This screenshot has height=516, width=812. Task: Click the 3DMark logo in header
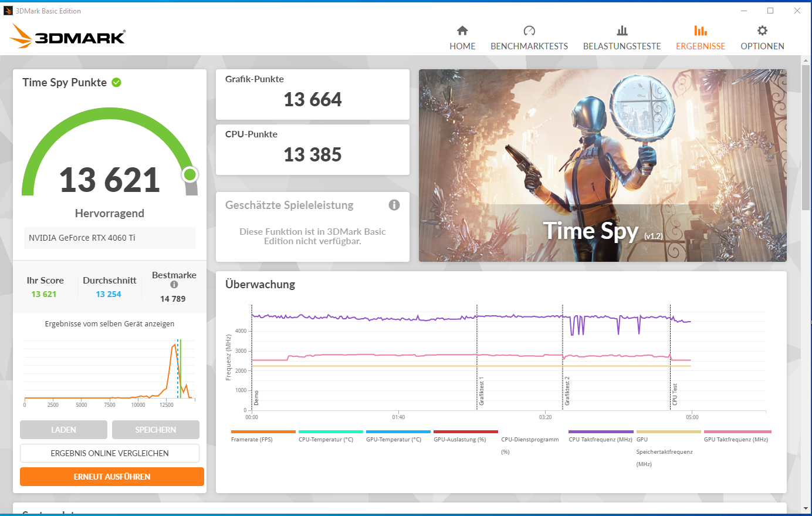click(67, 36)
